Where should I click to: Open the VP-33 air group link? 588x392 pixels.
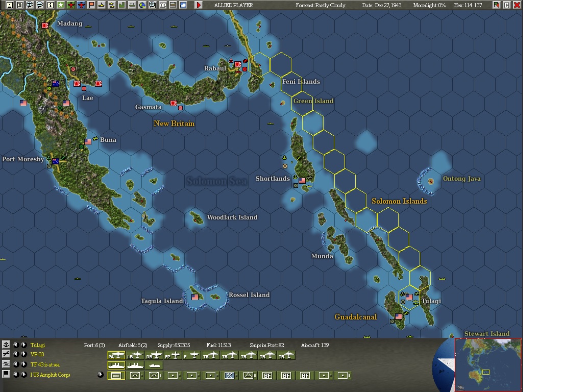coord(37,354)
